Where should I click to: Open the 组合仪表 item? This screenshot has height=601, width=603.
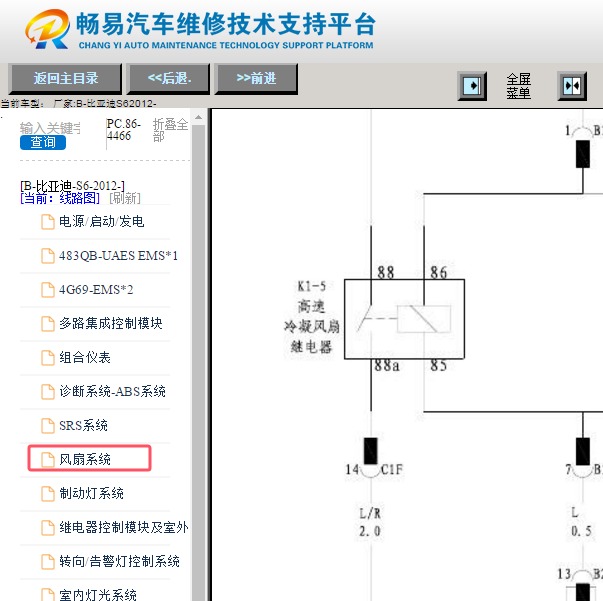point(85,358)
